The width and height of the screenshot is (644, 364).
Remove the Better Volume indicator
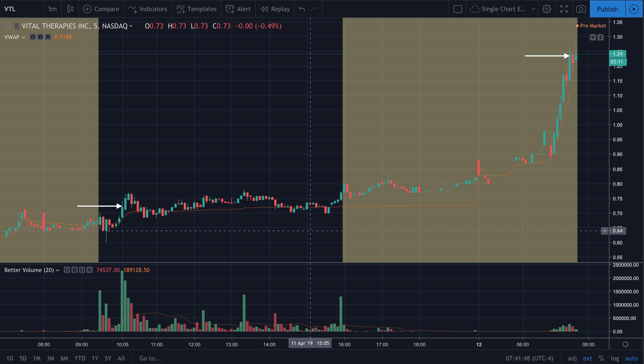90,270
